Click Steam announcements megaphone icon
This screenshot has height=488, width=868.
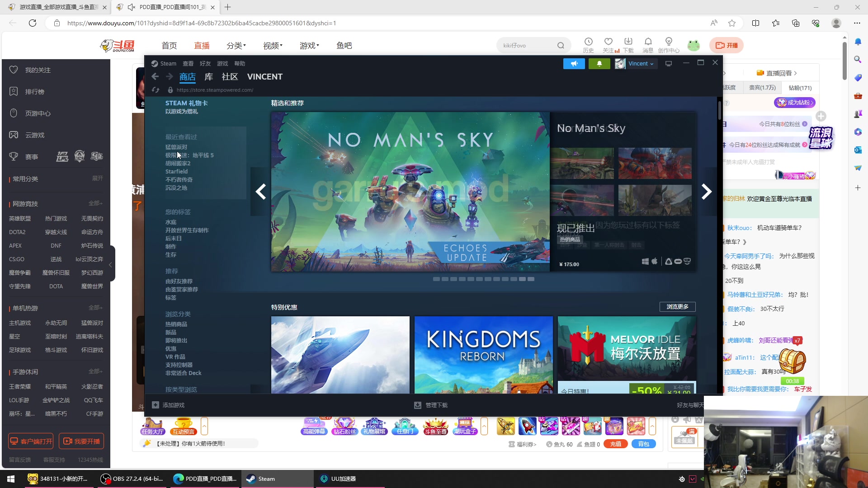pos(574,64)
